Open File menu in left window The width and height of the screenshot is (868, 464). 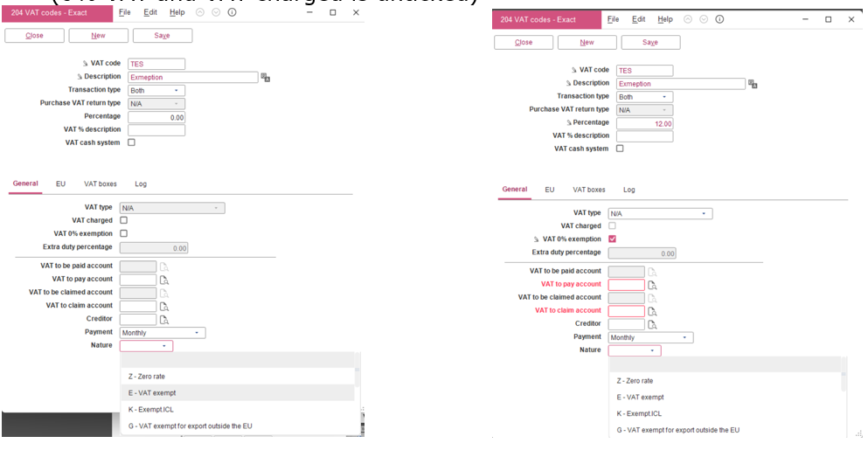(x=125, y=12)
